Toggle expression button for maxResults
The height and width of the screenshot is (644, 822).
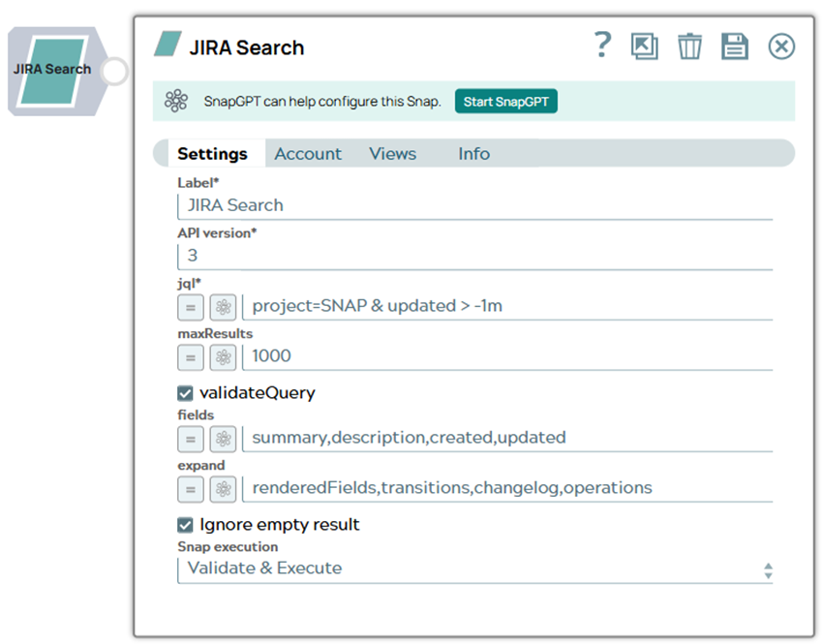(191, 357)
